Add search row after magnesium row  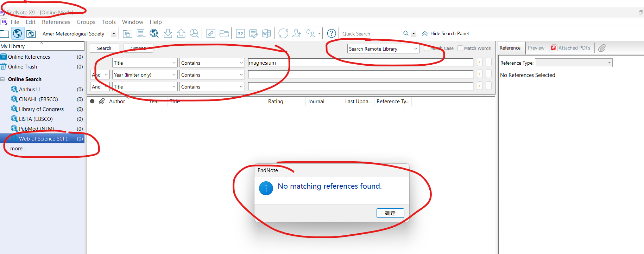point(480,62)
